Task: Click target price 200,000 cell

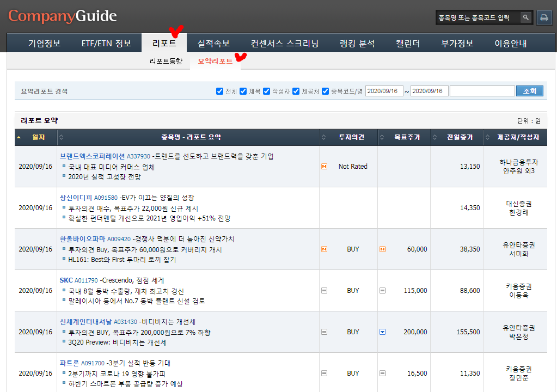Action: click(415, 332)
